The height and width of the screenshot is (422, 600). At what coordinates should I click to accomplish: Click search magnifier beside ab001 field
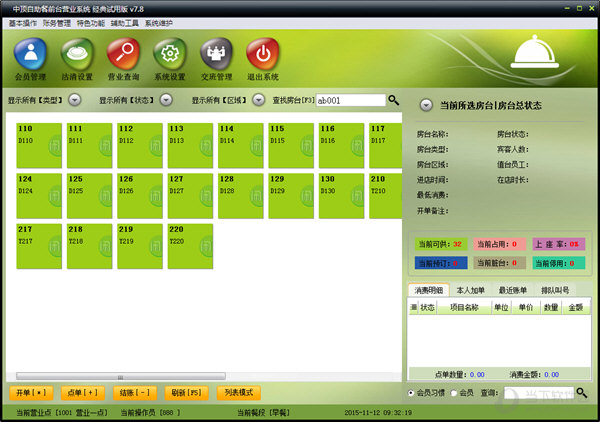tap(394, 100)
